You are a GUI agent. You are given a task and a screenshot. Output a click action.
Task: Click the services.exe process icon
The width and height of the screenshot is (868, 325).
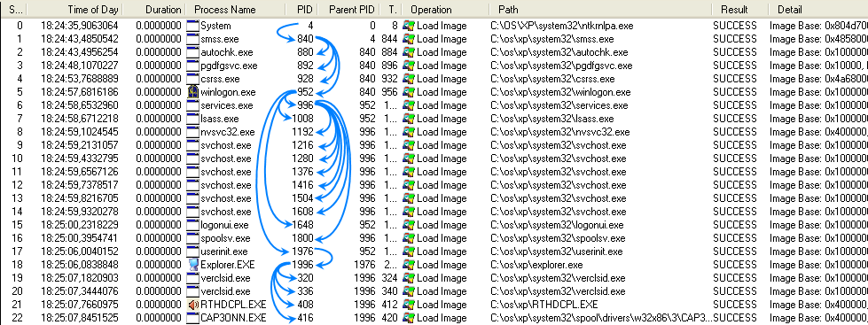[192, 105]
